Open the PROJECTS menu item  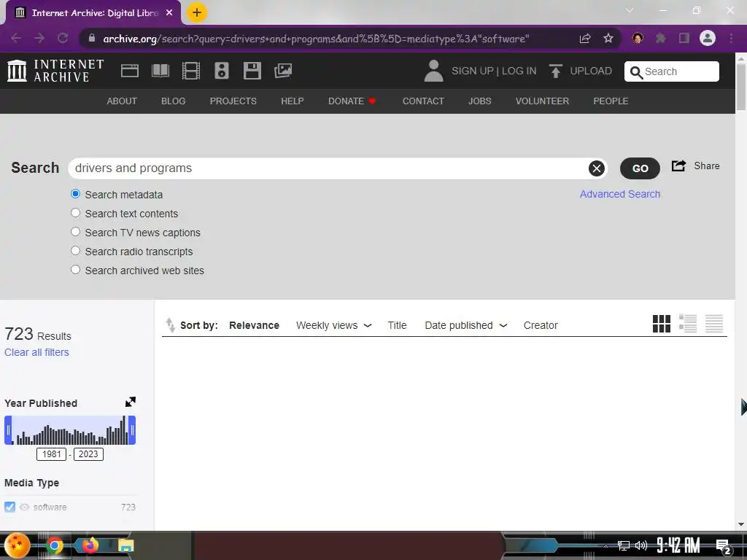233,101
